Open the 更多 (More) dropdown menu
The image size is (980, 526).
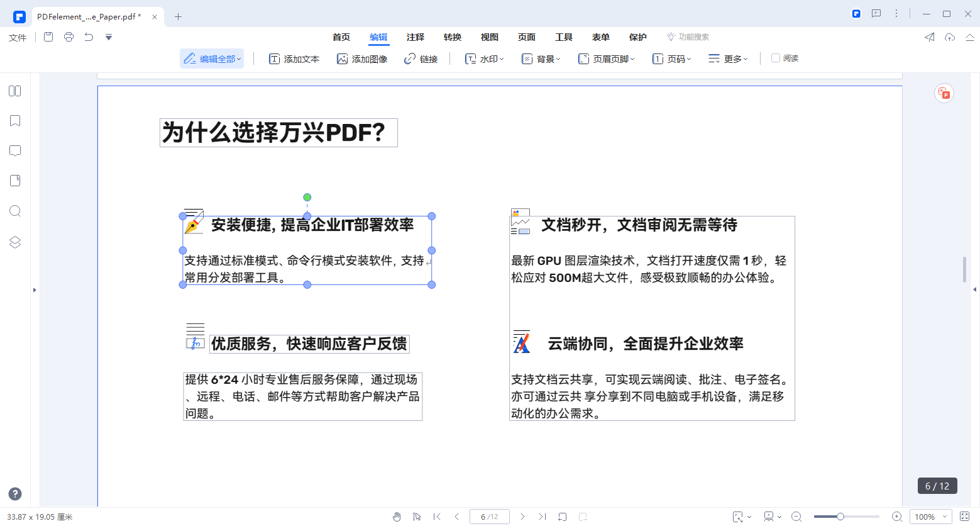pyautogui.click(x=728, y=58)
